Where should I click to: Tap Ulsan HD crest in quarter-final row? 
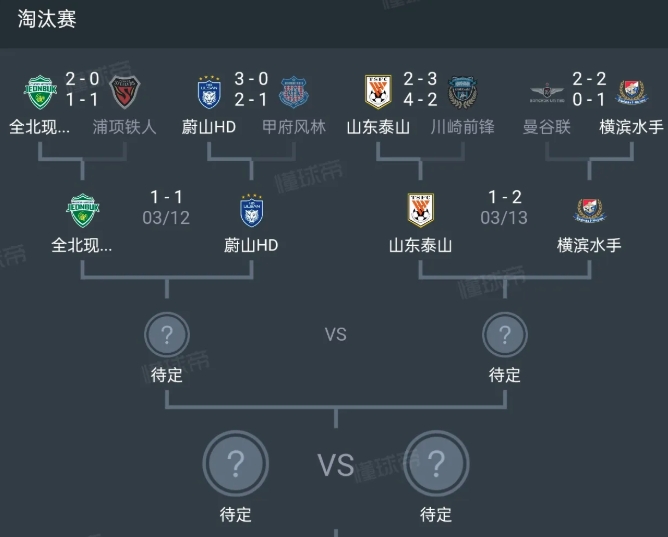[x=251, y=210]
